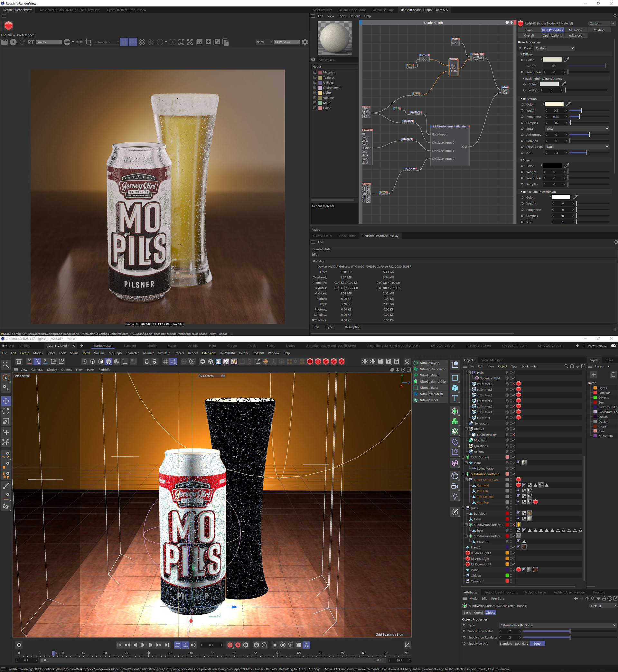Click the record keyframe red button
Screen dimensions: 618x672
tap(230, 645)
